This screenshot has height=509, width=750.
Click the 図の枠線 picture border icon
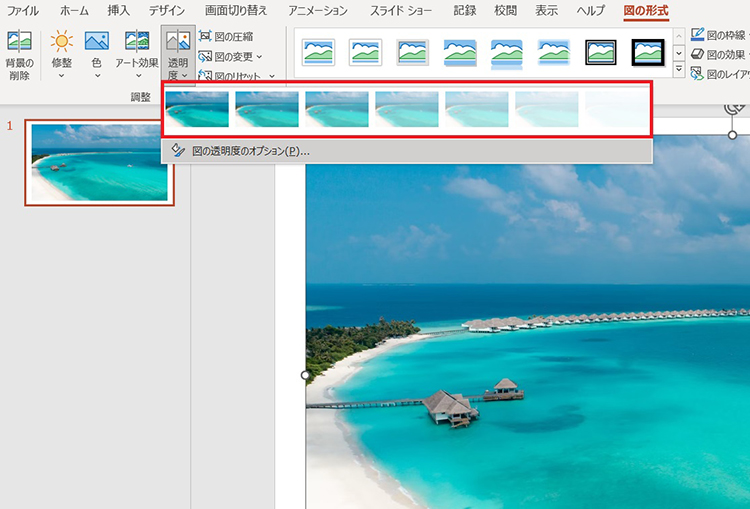click(698, 36)
